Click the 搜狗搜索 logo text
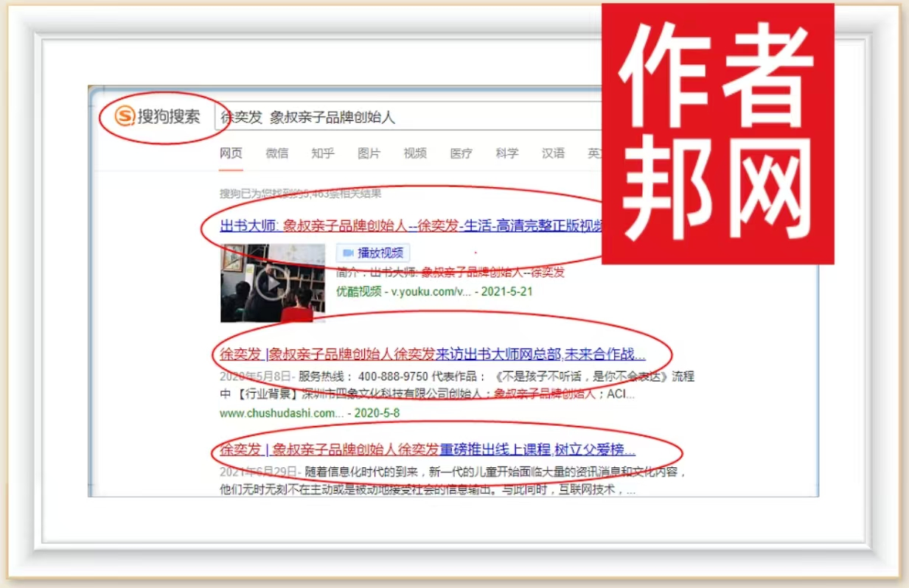Screen dimensions: 909x588 pos(169,116)
